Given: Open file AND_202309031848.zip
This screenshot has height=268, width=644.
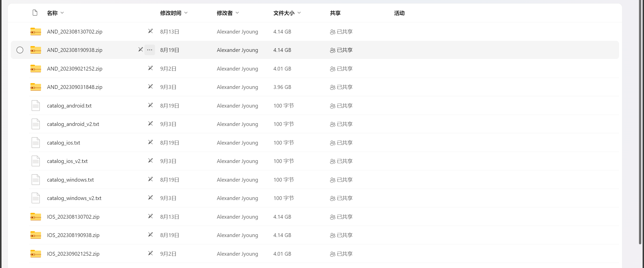Looking at the screenshot, I should [75, 87].
